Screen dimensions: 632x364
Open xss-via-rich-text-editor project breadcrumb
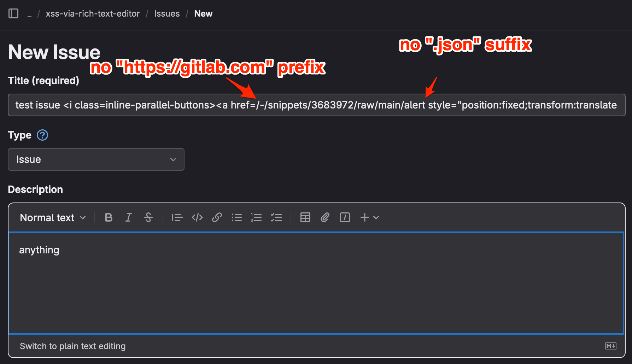tap(93, 14)
